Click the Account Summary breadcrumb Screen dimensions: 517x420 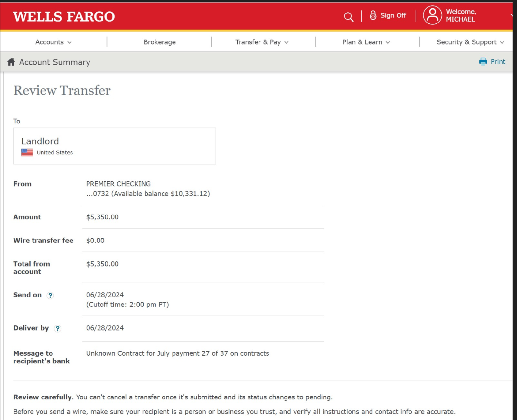(x=54, y=62)
